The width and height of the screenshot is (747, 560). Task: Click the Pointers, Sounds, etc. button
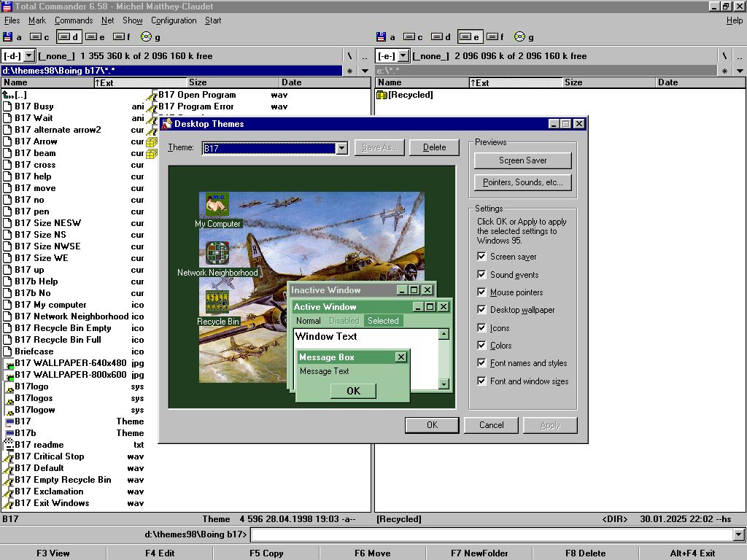[522, 182]
